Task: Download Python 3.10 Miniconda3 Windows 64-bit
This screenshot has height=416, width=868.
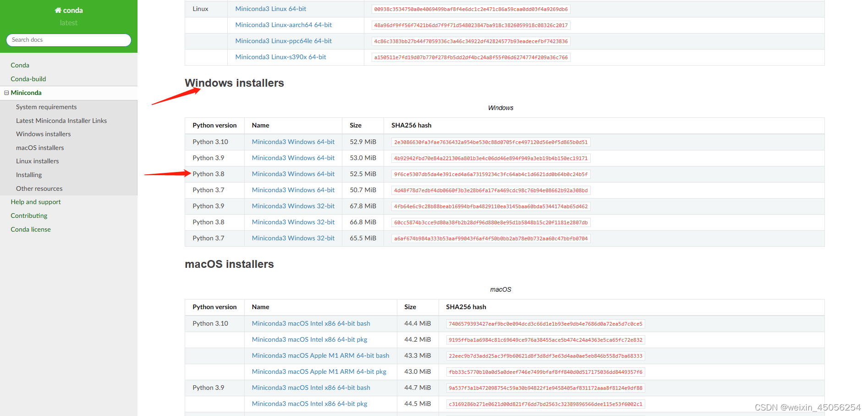Action: point(293,142)
